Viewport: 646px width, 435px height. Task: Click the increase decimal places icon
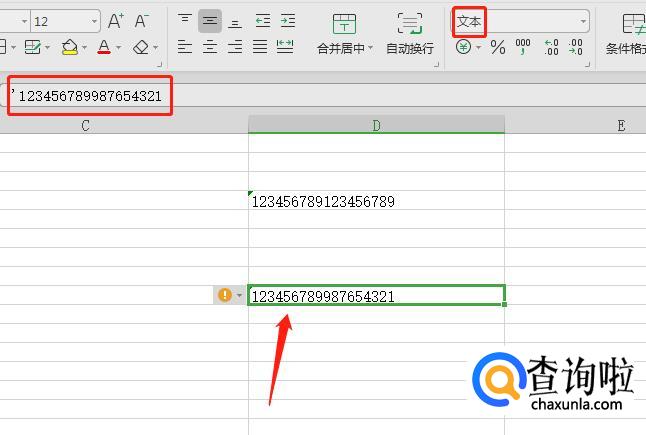click(x=550, y=47)
